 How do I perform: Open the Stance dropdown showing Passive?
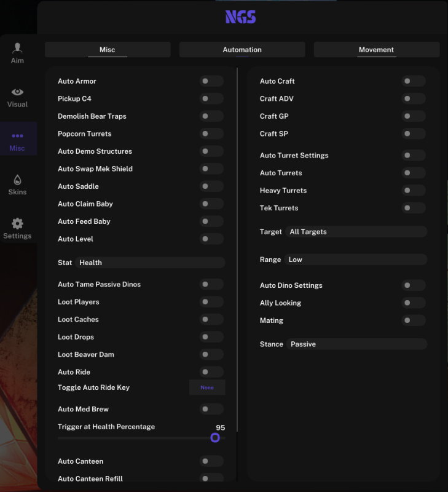click(357, 344)
